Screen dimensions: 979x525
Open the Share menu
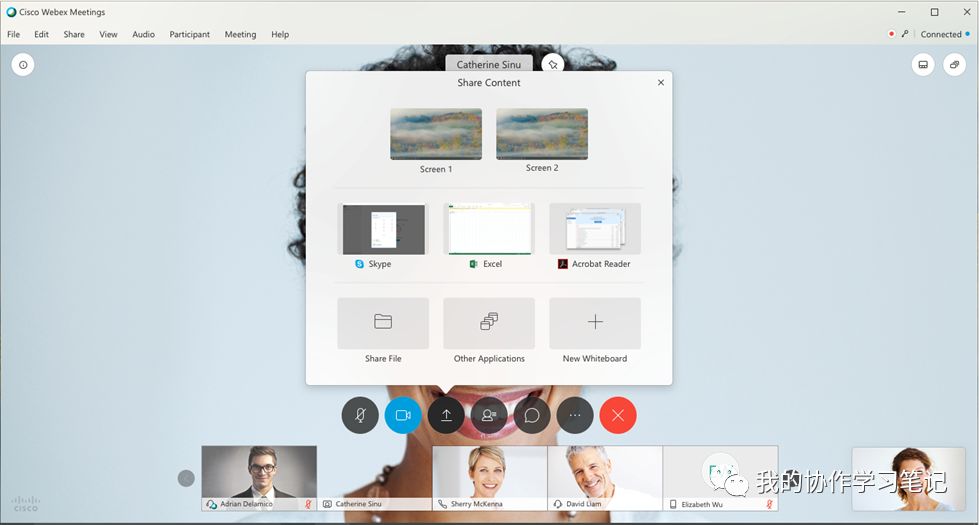pyautogui.click(x=74, y=34)
